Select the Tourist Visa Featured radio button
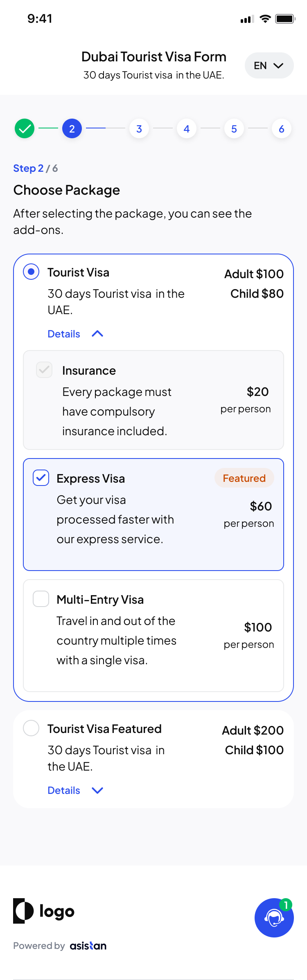 [x=31, y=728]
